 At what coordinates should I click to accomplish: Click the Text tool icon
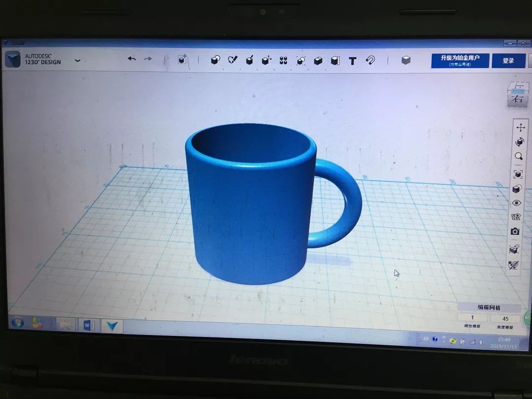click(353, 61)
